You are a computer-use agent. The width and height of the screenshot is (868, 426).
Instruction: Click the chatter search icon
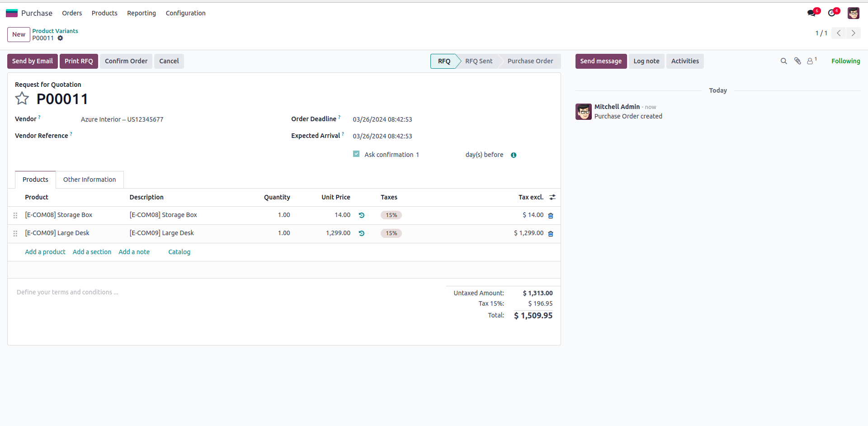click(784, 61)
